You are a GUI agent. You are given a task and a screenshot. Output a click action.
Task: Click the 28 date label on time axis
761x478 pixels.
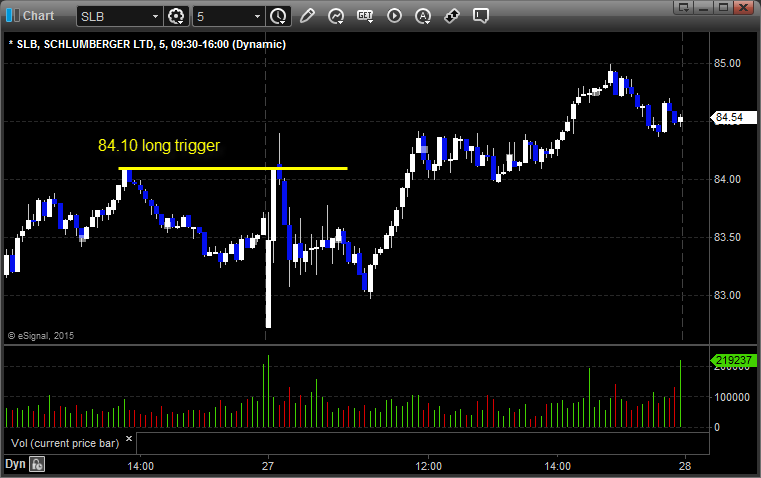click(x=685, y=466)
